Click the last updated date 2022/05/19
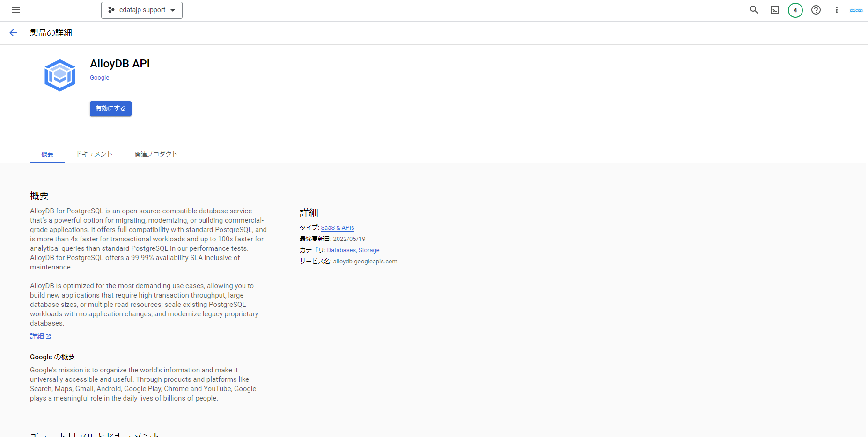The width and height of the screenshot is (868, 437). pos(349,239)
